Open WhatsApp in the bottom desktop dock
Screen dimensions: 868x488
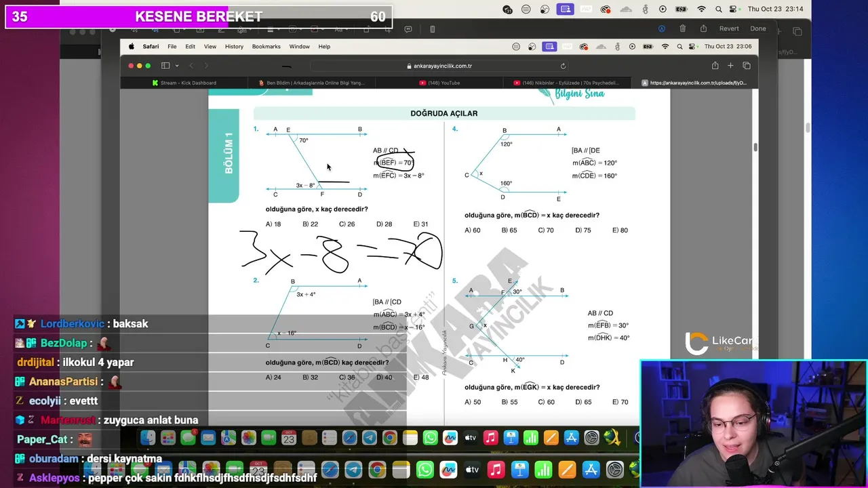pyautogui.click(x=425, y=470)
